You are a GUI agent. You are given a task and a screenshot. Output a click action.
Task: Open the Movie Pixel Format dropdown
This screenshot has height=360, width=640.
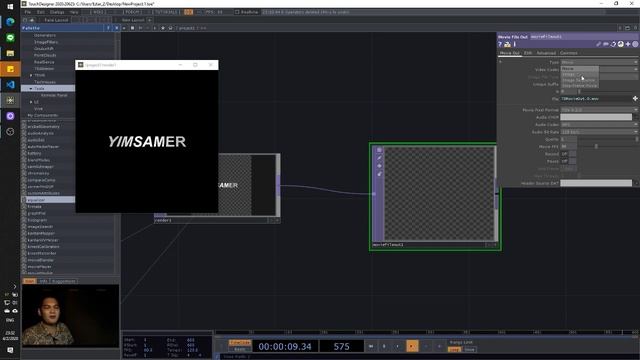[599, 110]
